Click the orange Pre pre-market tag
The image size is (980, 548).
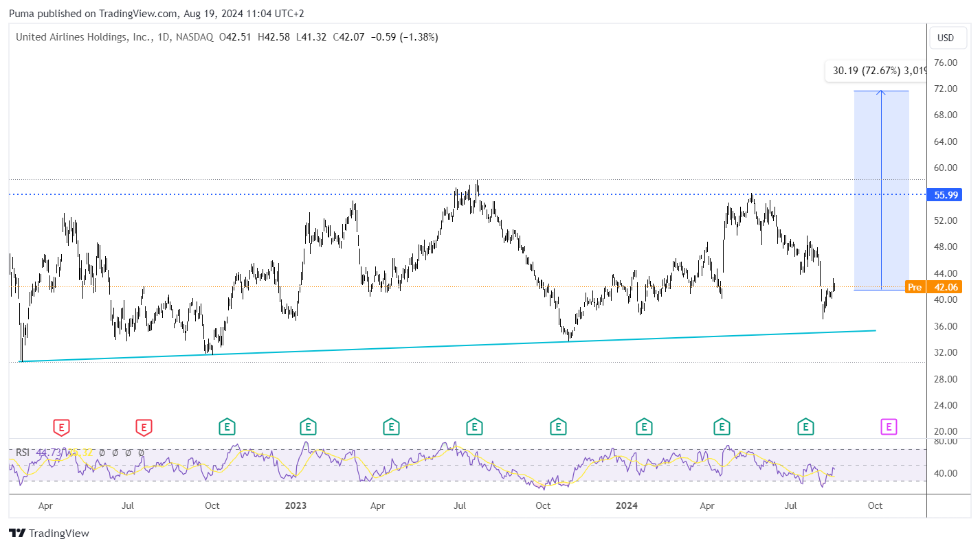914,288
